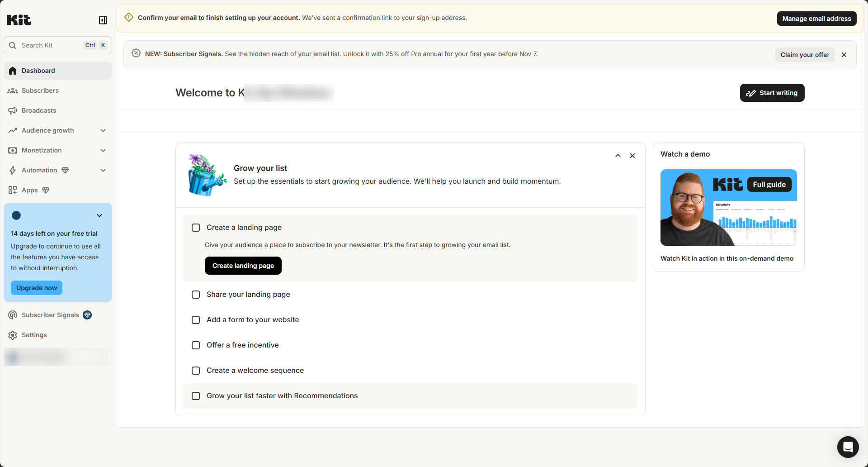Check the Create a welcome sequence checkbox

(196, 371)
